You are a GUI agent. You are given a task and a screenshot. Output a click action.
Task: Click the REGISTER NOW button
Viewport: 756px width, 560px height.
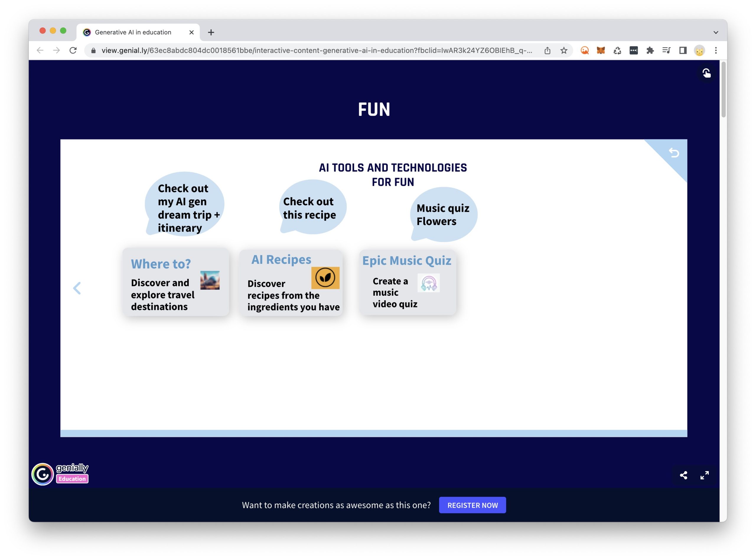click(472, 505)
